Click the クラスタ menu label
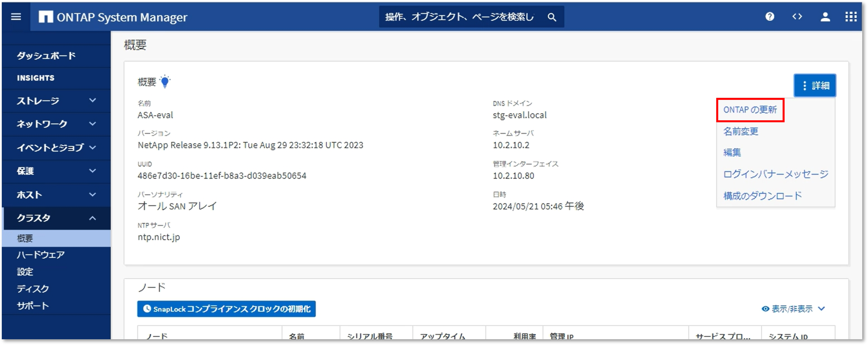The image size is (868, 345). coord(34,218)
